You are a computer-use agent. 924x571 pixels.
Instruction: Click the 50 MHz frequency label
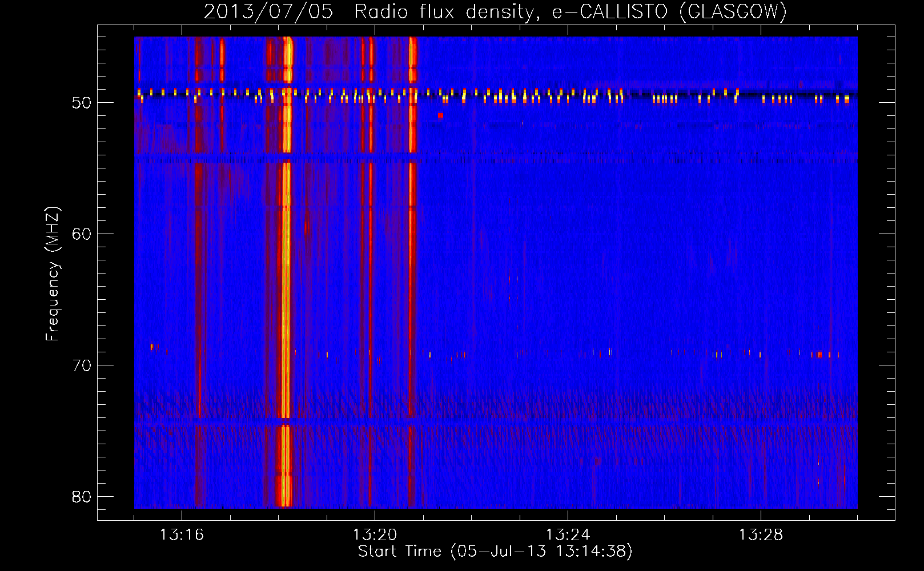click(x=82, y=103)
